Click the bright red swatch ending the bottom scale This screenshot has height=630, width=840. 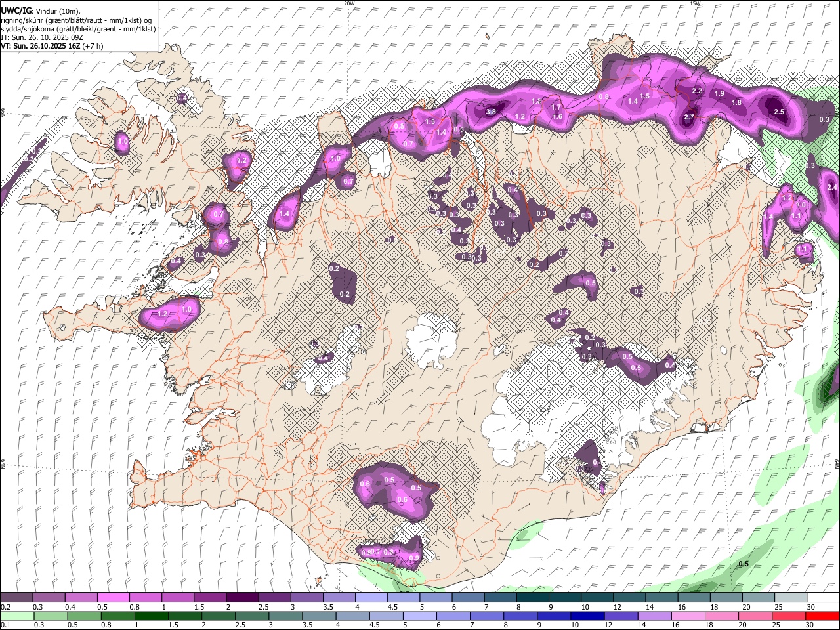(x=822, y=616)
